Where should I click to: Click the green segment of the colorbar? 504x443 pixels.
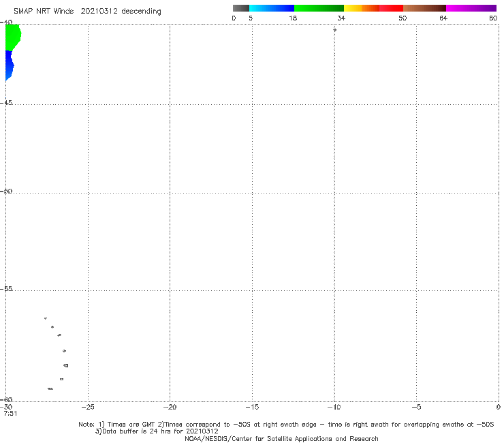pos(319,8)
